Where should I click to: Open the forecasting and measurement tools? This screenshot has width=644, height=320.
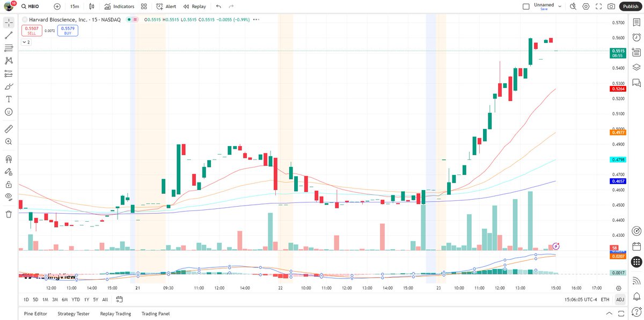pos(9,74)
